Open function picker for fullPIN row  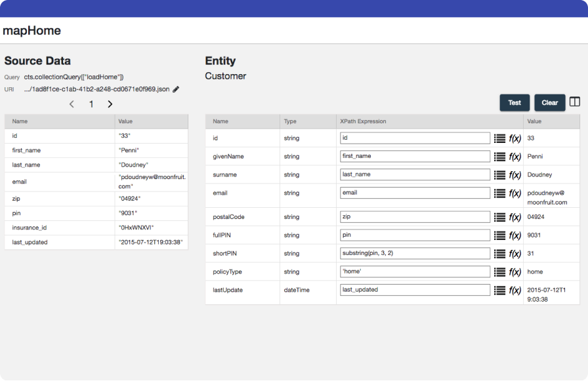click(x=514, y=235)
